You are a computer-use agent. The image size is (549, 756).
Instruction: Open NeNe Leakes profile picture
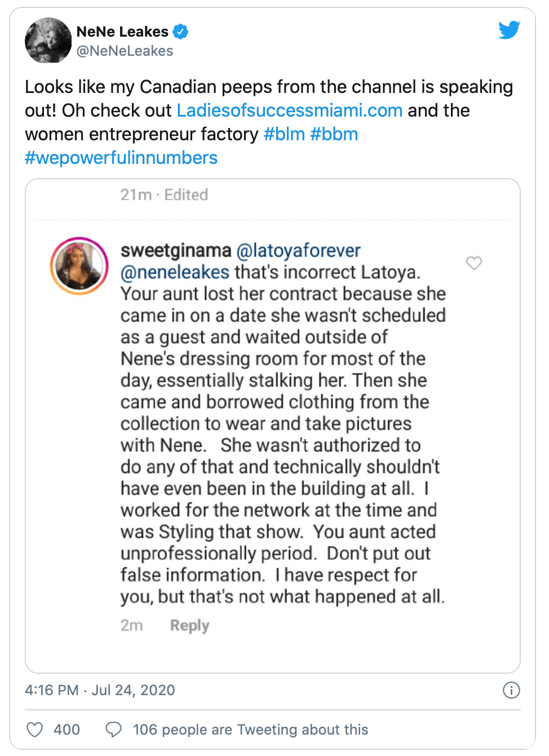48,40
